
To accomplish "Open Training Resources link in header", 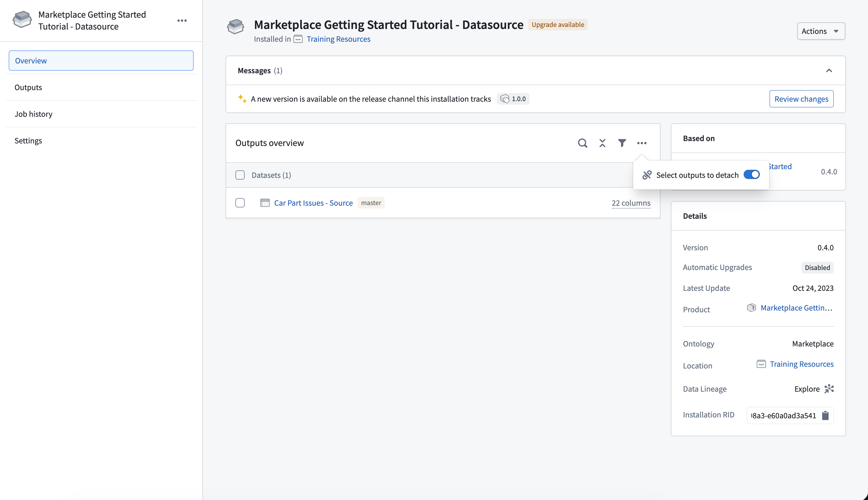I will click(338, 39).
